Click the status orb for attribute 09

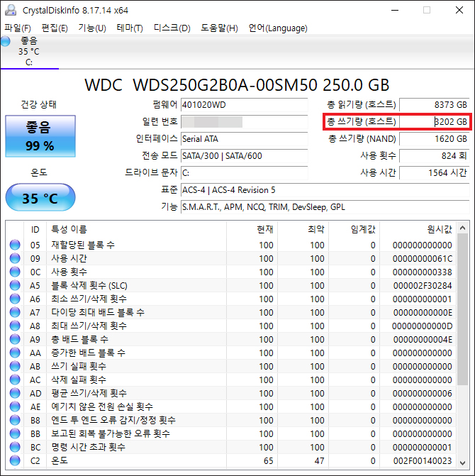coord(15,258)
